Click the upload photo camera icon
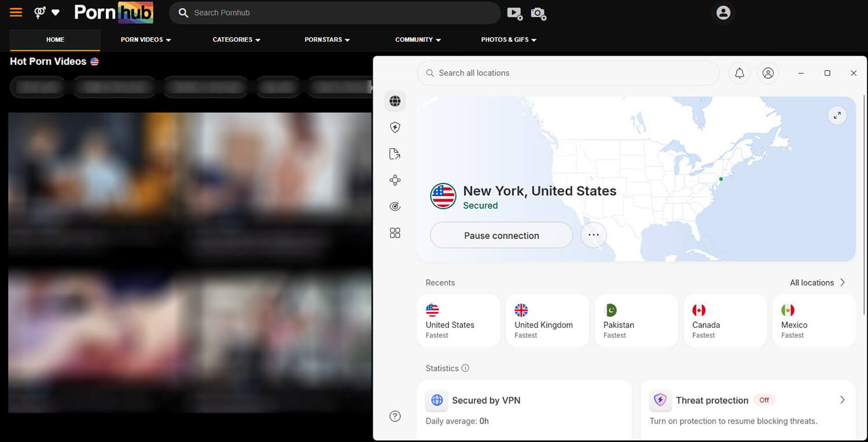This screenshot has height=442, width=868. (539, 13)
